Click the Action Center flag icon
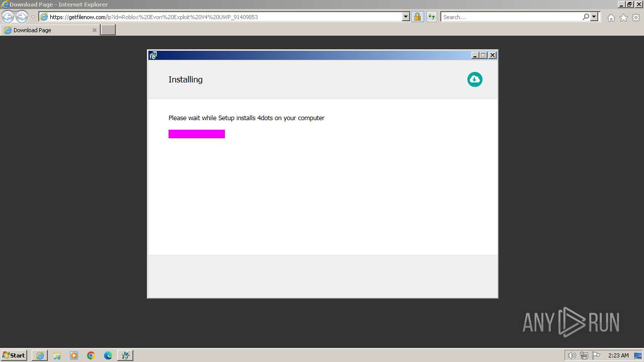644x362 pixels. [x=596, y=355]
